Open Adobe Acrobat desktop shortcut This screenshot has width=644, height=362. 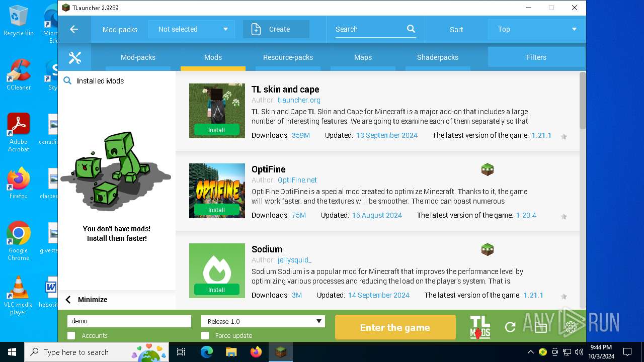coord(19,133)
